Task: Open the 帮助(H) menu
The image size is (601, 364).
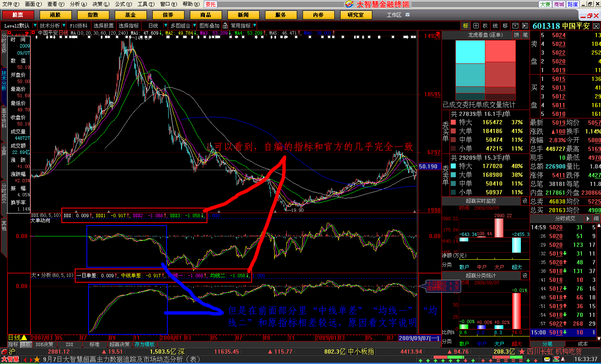Action: point(191,4)
